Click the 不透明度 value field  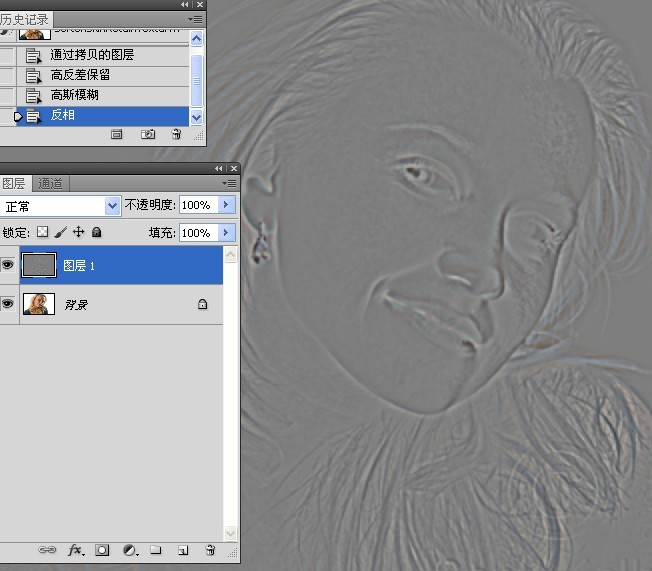pyautogui.click(x=199, y=205)
